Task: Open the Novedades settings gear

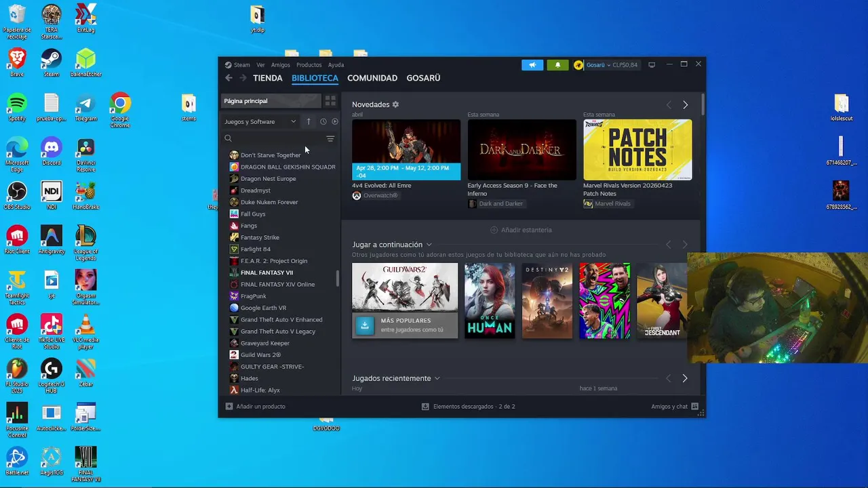Action: pos(395,104)
